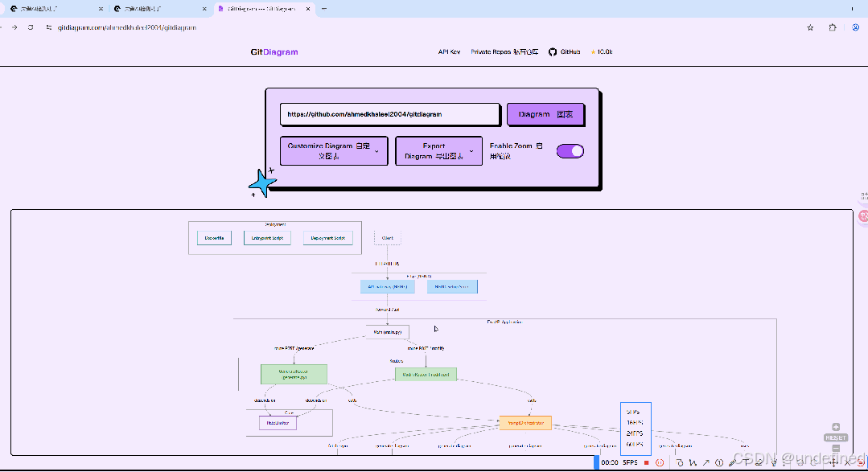Click the dashed Client node
Image resolution: width=868 pixels, height=472 pixels.
coord(388,238)
